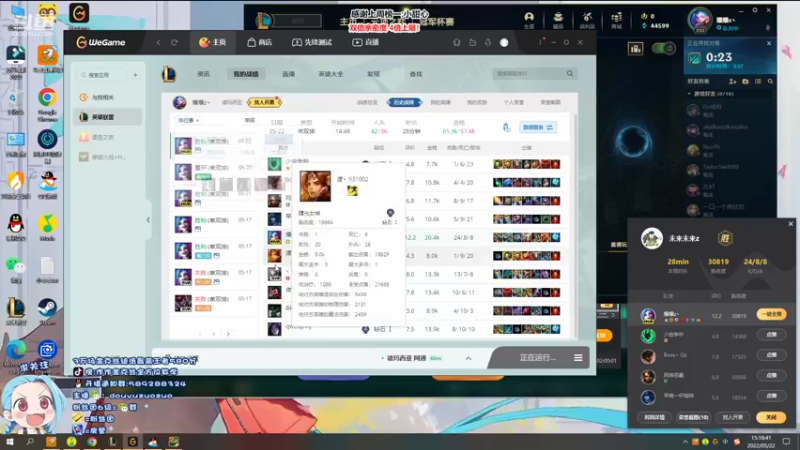Open the notification center
Image resolution: width=800 pixels, height=450 pixels.
(786, 442)
